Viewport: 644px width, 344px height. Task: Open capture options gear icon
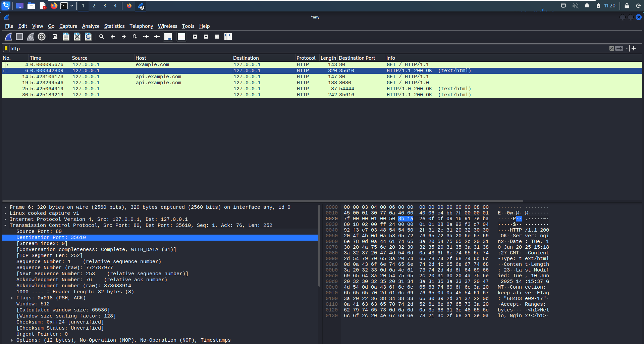[42, 37]
